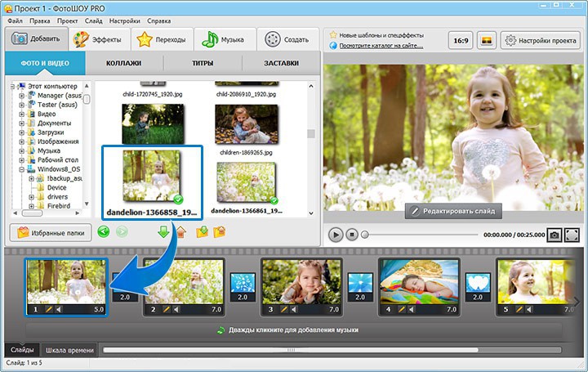Expand the Документы folder

22,123
